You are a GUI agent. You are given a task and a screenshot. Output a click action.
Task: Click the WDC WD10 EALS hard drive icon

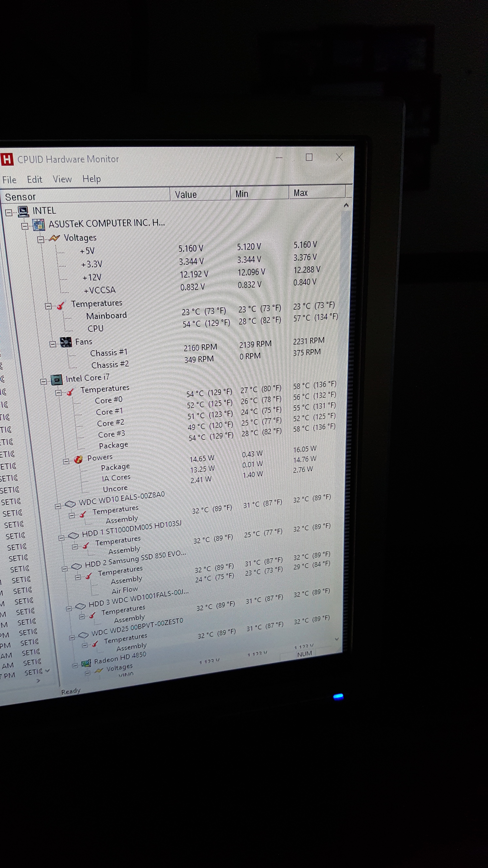[70, 504]
